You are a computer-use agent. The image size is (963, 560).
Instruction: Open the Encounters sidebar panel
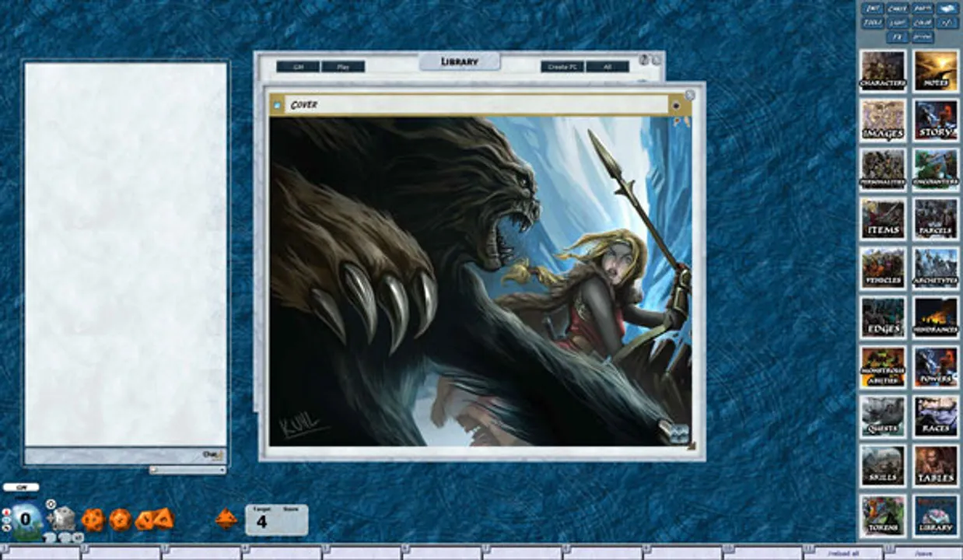click(936, 169)
